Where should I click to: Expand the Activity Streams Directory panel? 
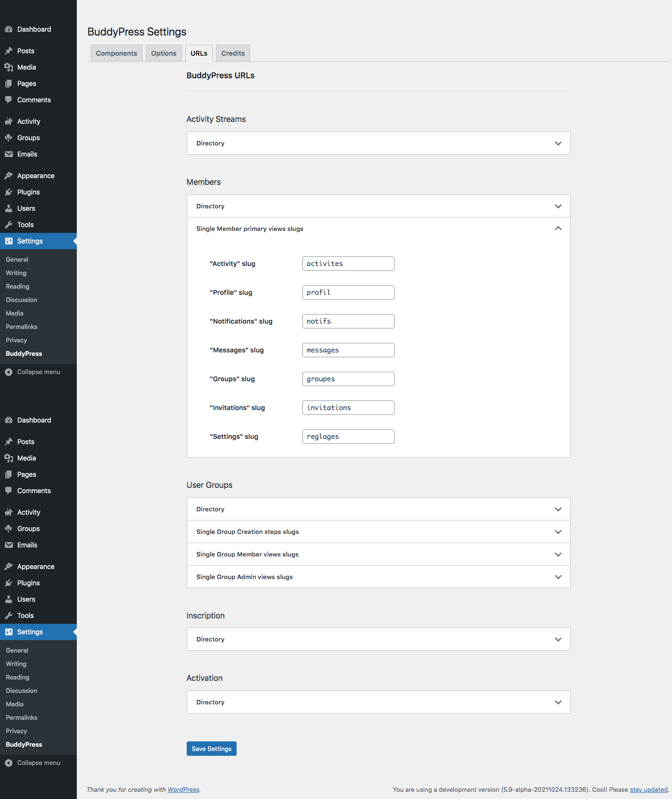[x=378, y=143]
